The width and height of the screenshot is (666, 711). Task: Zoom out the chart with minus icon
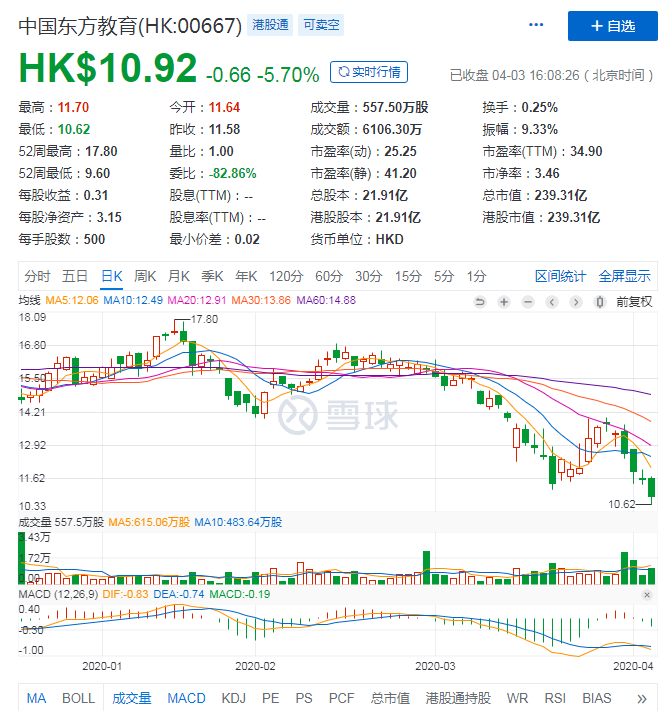point(527,301)
